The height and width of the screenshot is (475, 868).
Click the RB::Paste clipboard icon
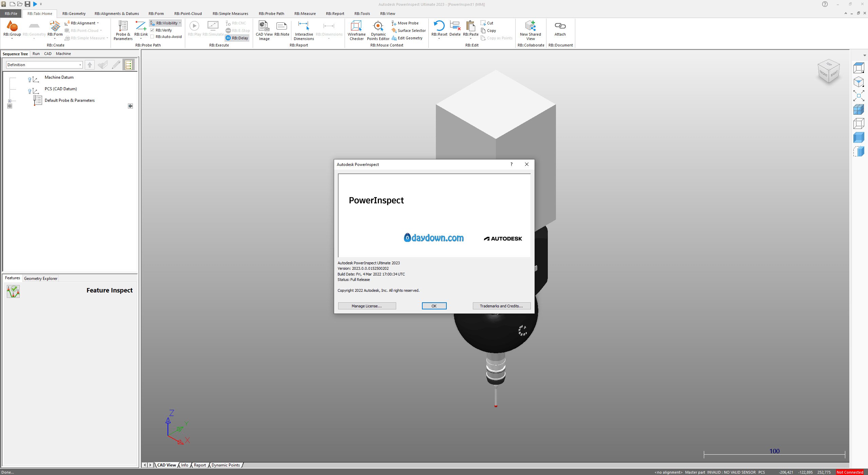(470, 26)
